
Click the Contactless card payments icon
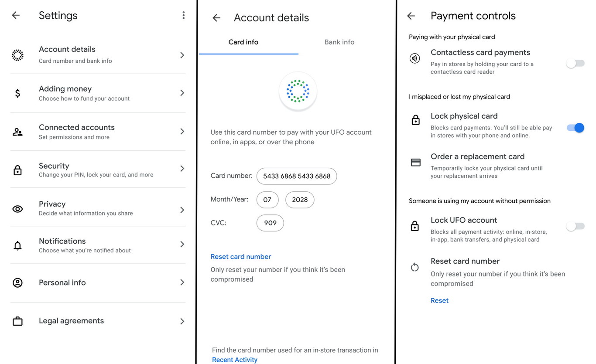pos(414,58)
